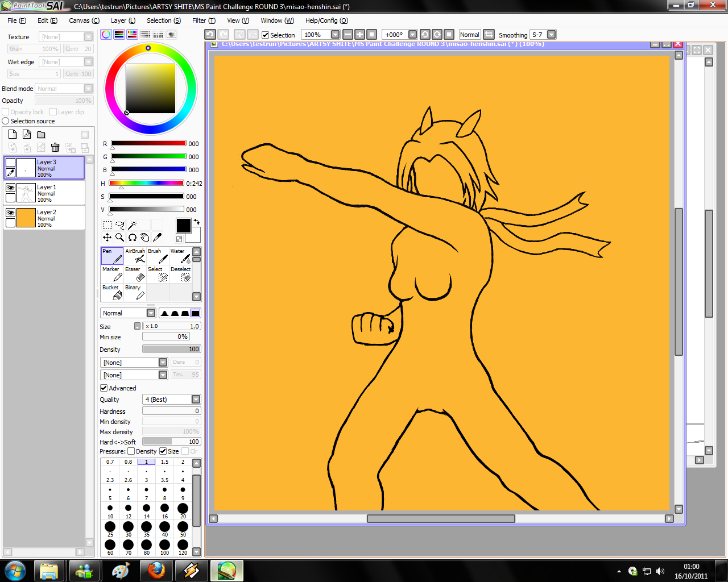Click the Marker tool
This screenshot has width=728, height=582.
(x=112, y=274)
